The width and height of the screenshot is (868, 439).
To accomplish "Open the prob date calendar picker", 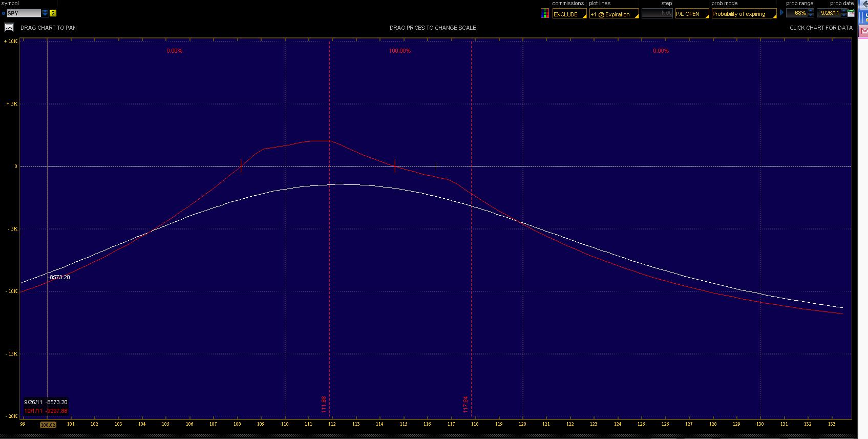I will [851, 13].
